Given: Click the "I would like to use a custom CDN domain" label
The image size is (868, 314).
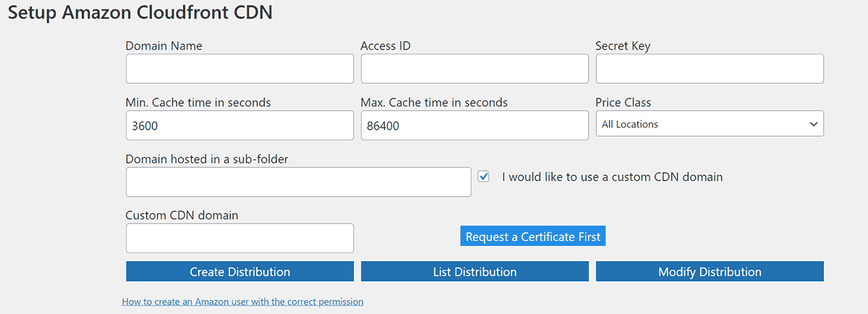Looking at the screenshot, I should coord(612,177).
